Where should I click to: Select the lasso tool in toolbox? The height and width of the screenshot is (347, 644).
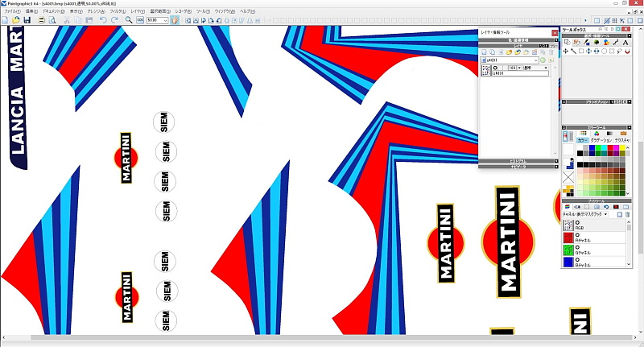(x=619, y=52)
